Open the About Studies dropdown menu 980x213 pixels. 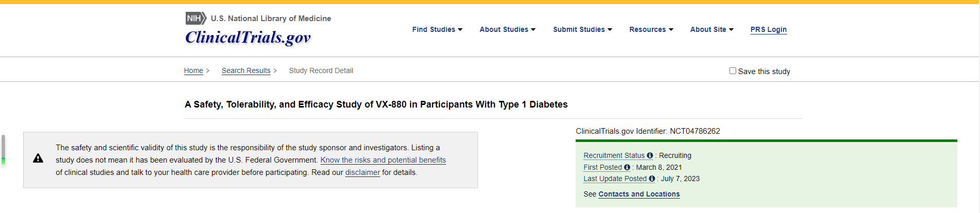click(507, 30)
